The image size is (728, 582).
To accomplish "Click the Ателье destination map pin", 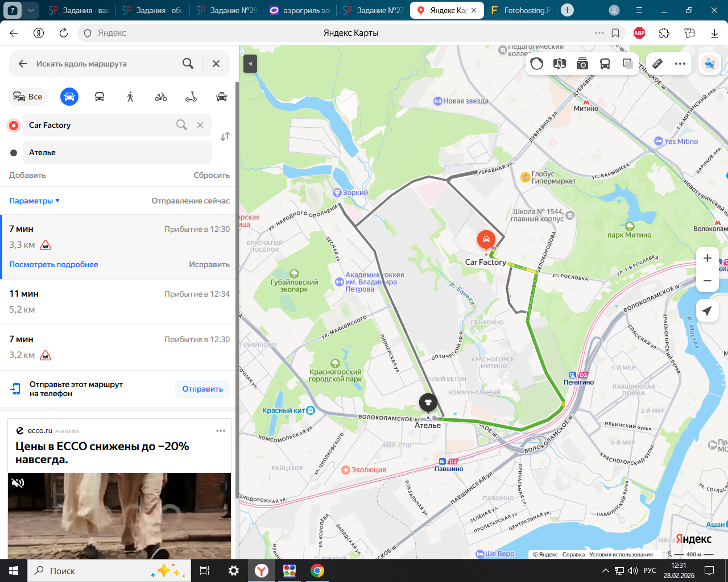I will click(x=428, y=404).
